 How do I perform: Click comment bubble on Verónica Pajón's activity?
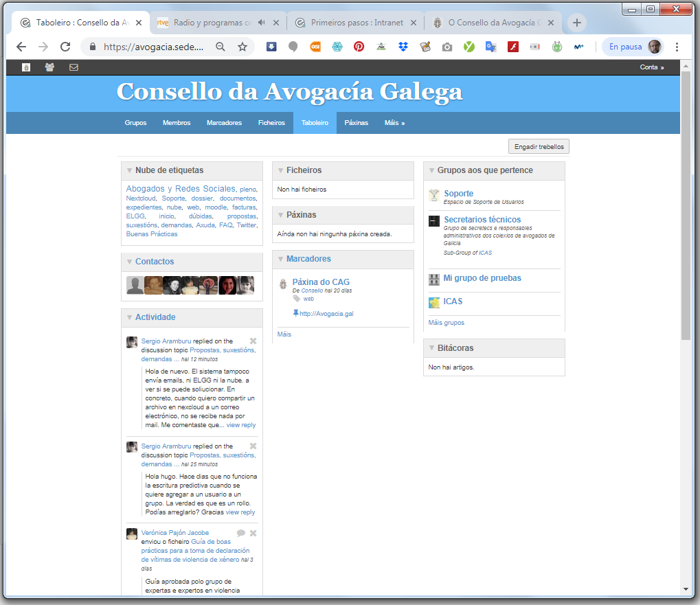(x=241, y=533)
